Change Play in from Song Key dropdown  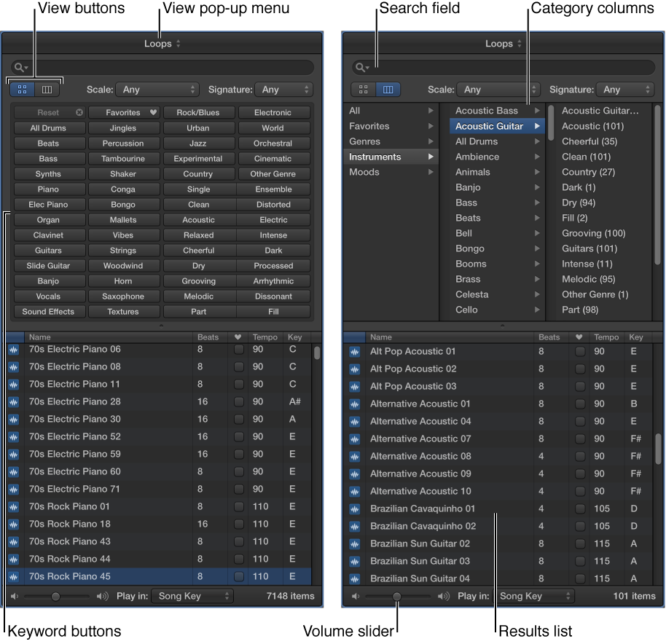[193, 596]
